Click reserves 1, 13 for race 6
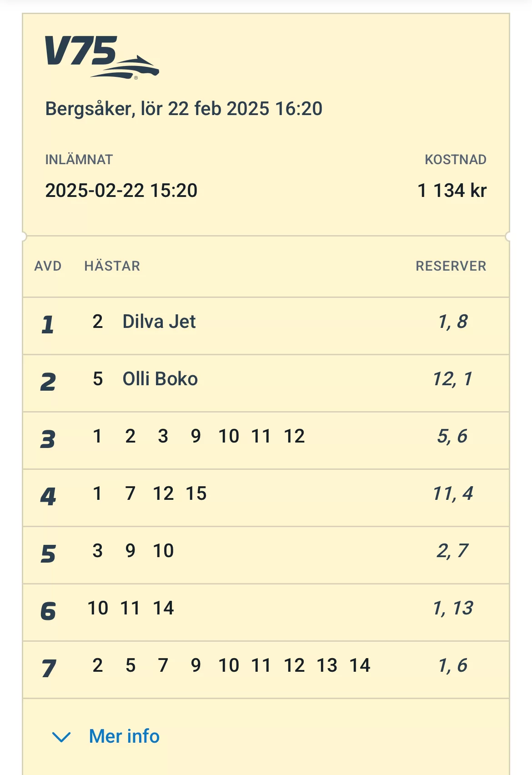Image resolution: width=532 pixels, height=775 pixels. 453,608
